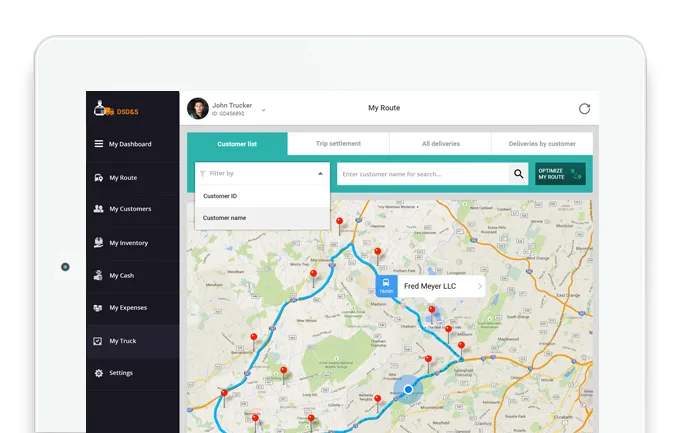Open Deliveries by customer tab
This screenshot has width=687, height=433.
click(x=542, y=144)
